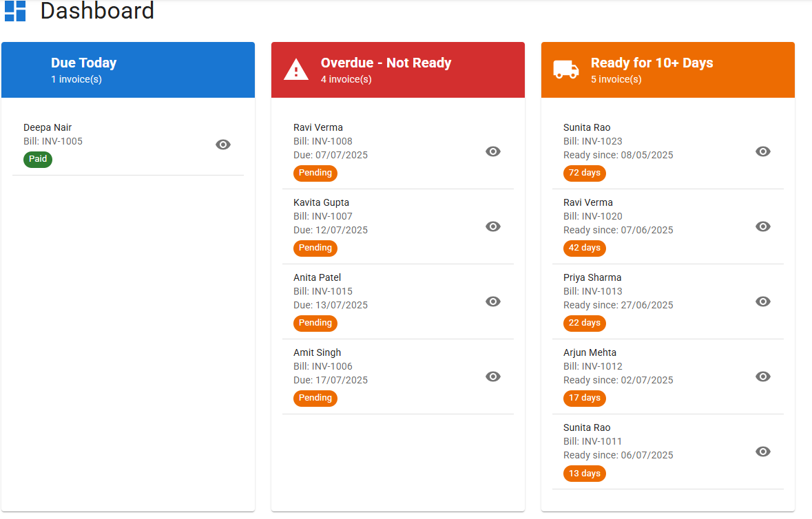View invoice INV-1011 eye icon

(x=763, y=452)
